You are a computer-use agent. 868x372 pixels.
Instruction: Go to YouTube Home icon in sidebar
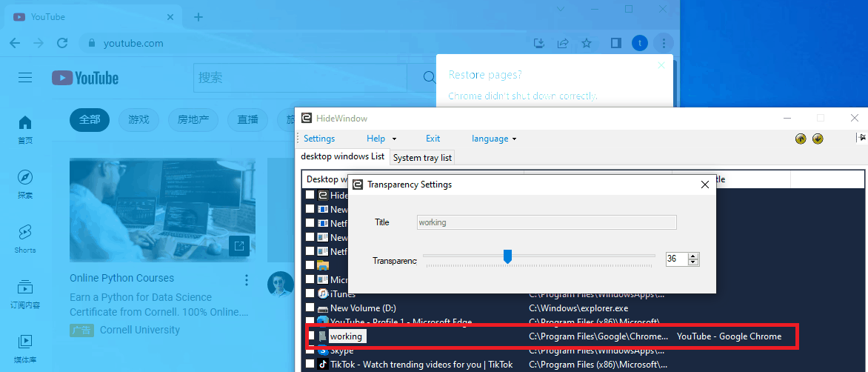pyautogui.click(x=25, y=123)
